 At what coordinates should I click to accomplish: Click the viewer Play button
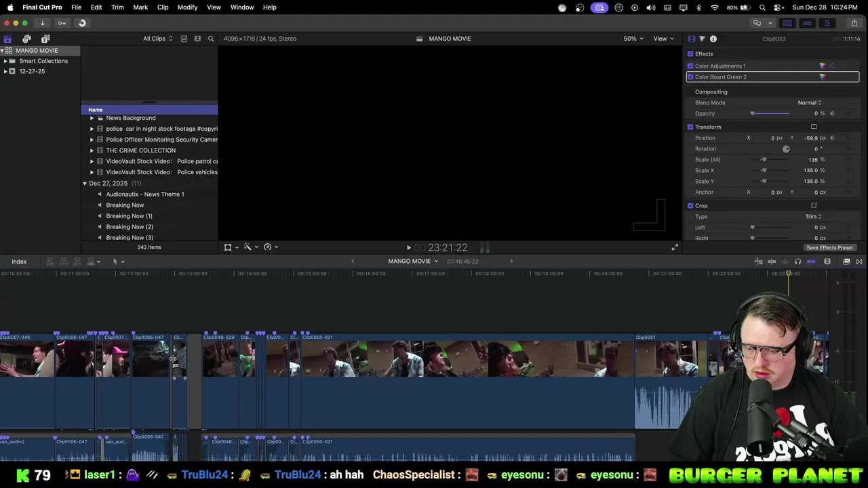[408, 248]
